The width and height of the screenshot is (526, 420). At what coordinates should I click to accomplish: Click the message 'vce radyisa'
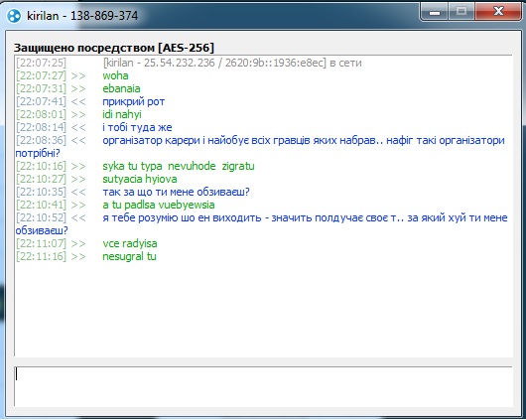click(x=130, y=243)
